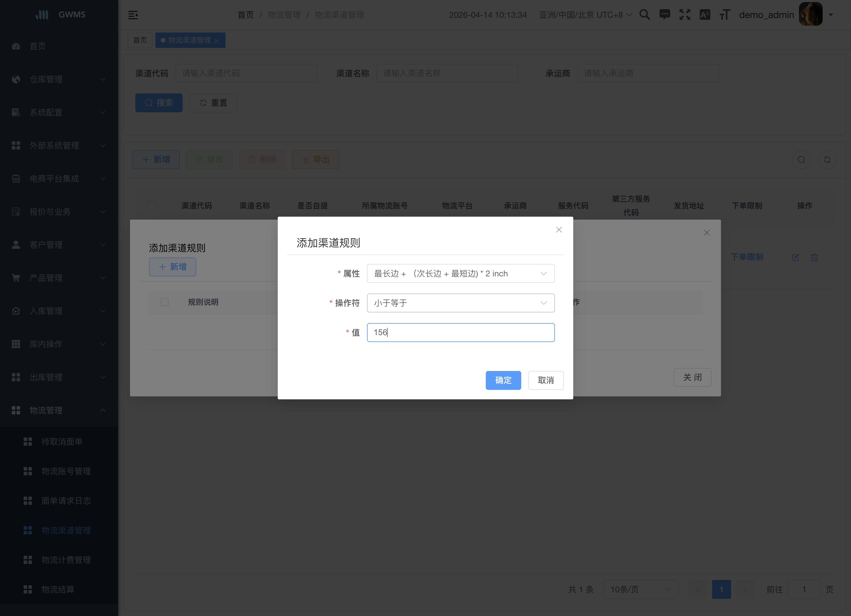851x616 pixels.
Task: Focus the 渠道代码 search input
Action: tap(246, 73)
